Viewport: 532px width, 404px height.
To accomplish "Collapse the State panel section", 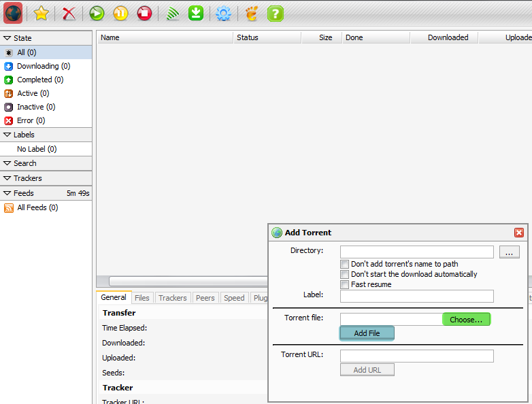I will [x=7, y=38].
